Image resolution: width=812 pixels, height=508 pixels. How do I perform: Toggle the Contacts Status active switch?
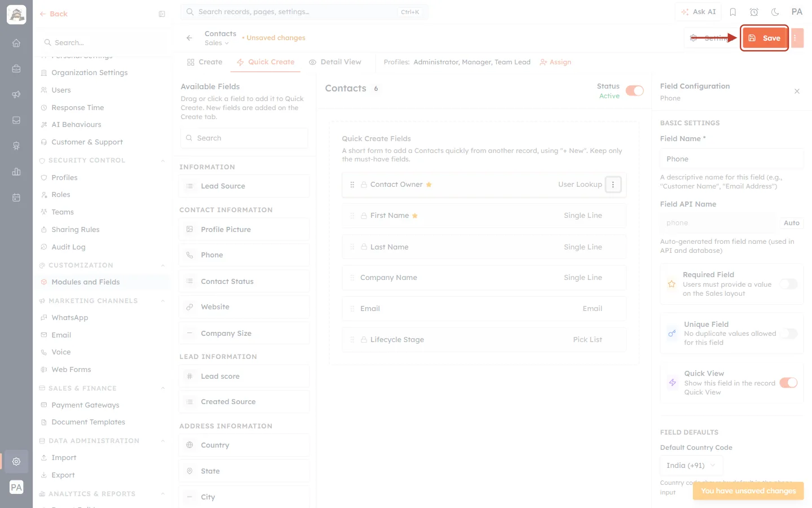[634, 91]
